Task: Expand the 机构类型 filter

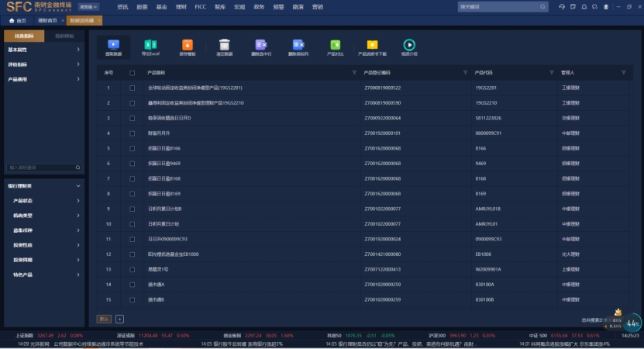Action: [x=43, y=216]
